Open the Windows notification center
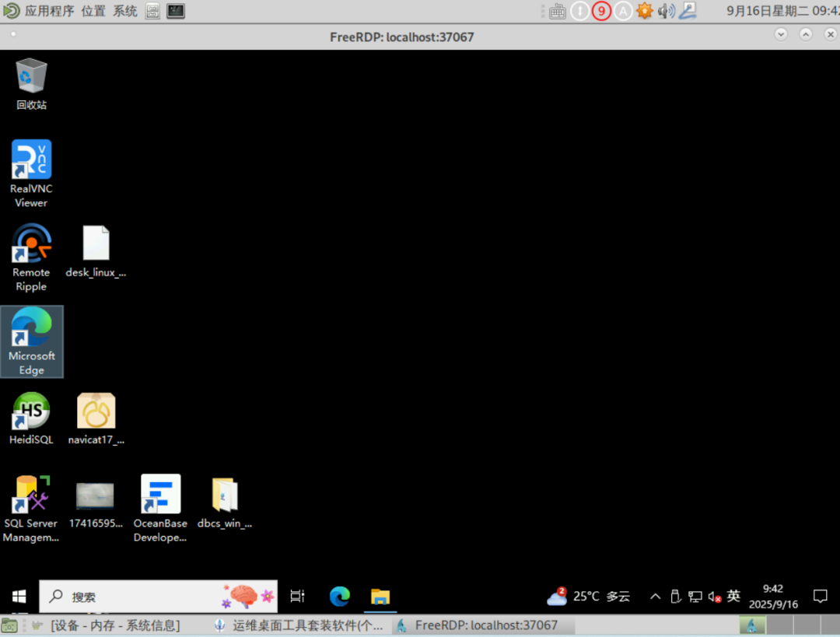 pos(821,597)
